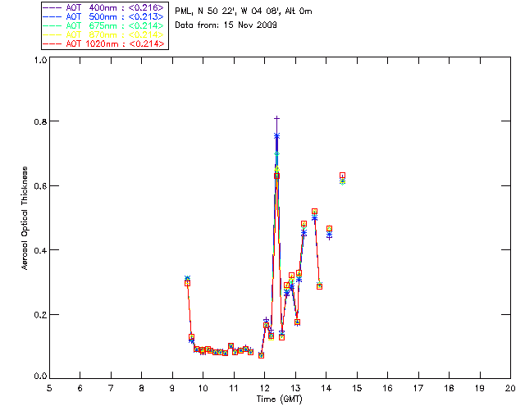
Task: Click the isolated red square marker near 14.5 GMT
Action: coord(342,176)
